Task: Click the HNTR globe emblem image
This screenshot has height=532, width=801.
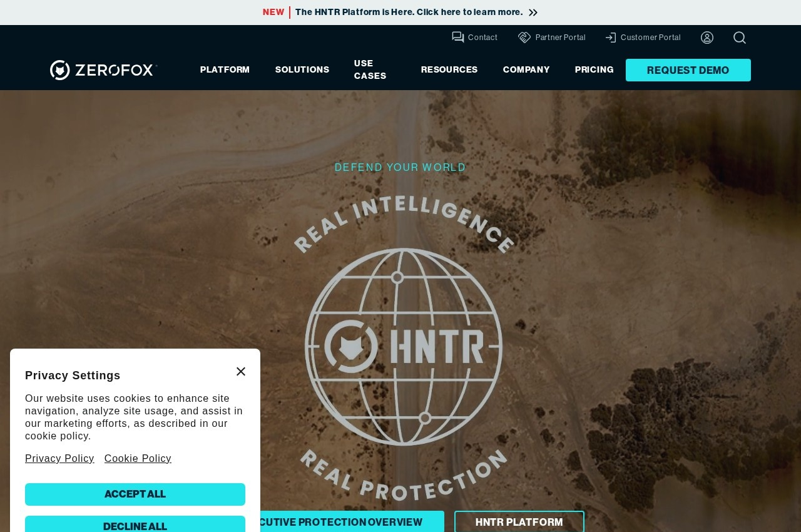Action: pyautogui.click(x=404, y=347)
